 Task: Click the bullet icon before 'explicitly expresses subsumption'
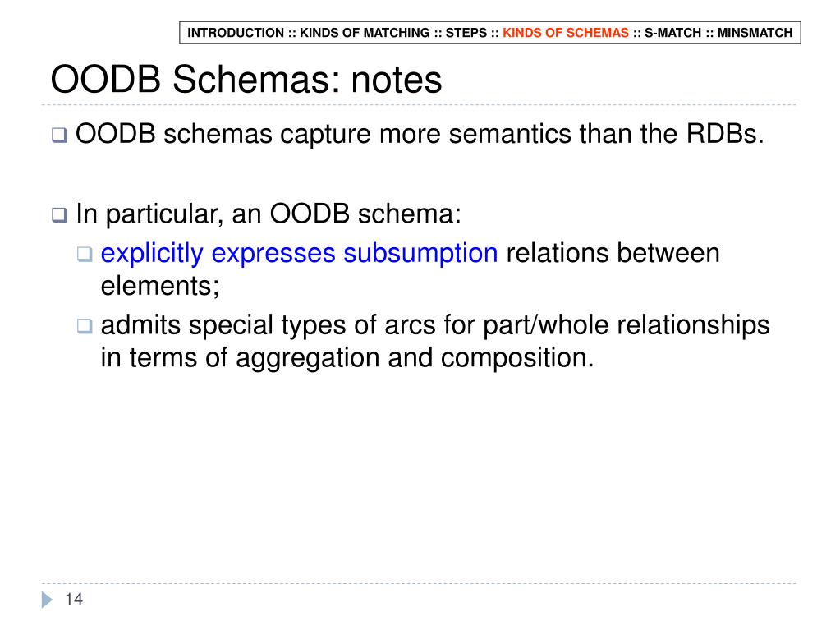click(85, 253)
